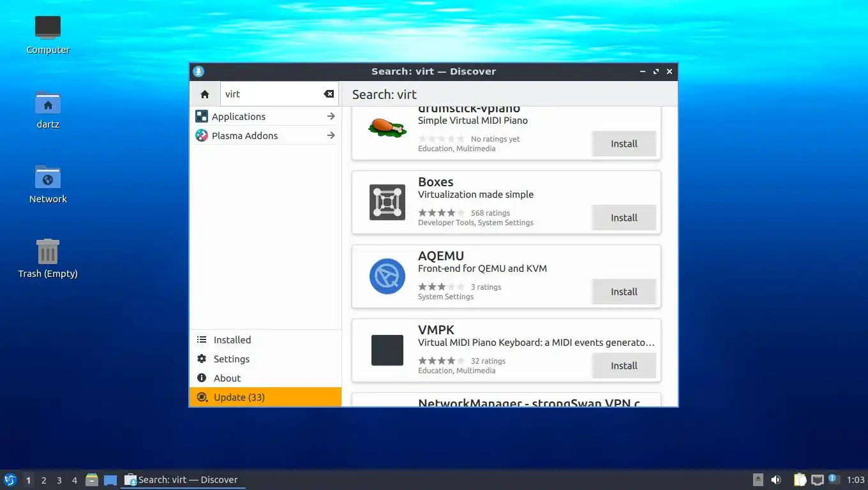Open Discover Settings page

(266, 359)
